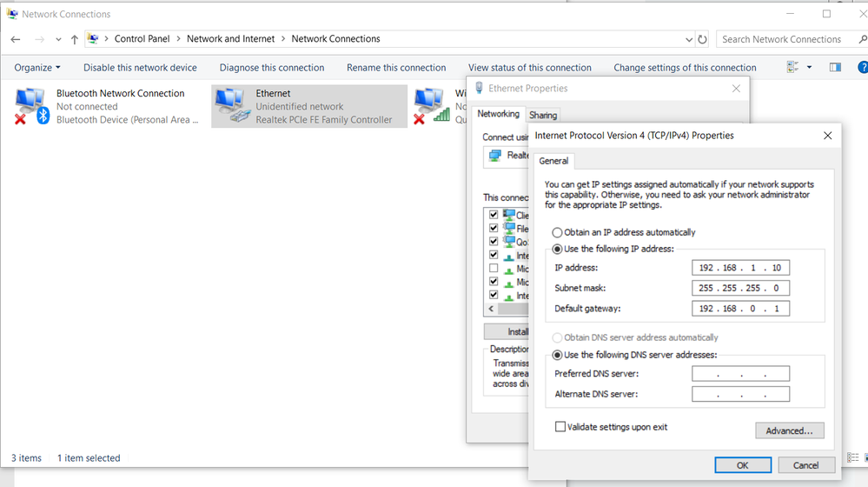
Task: Click the Network Connections title bar icon
Action: pyautogui.click(x=11, y=14)
